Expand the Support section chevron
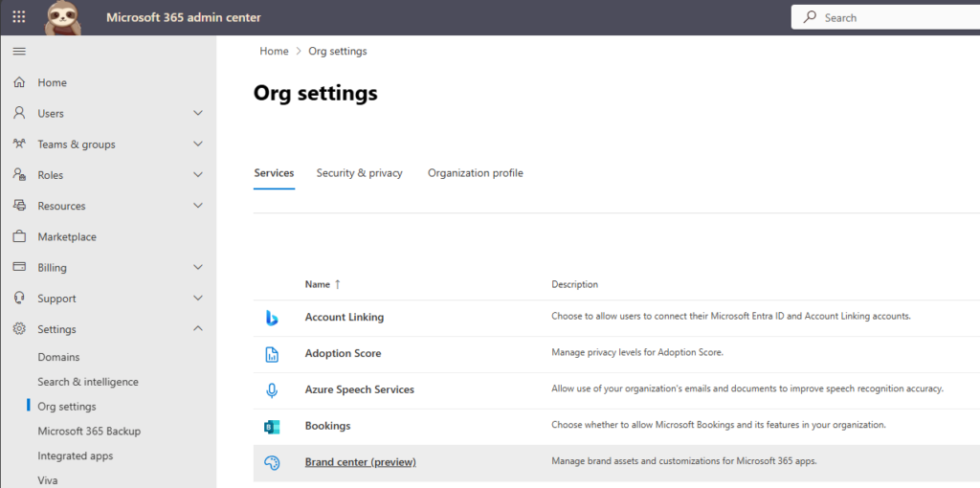 click(x=198, y=298)
